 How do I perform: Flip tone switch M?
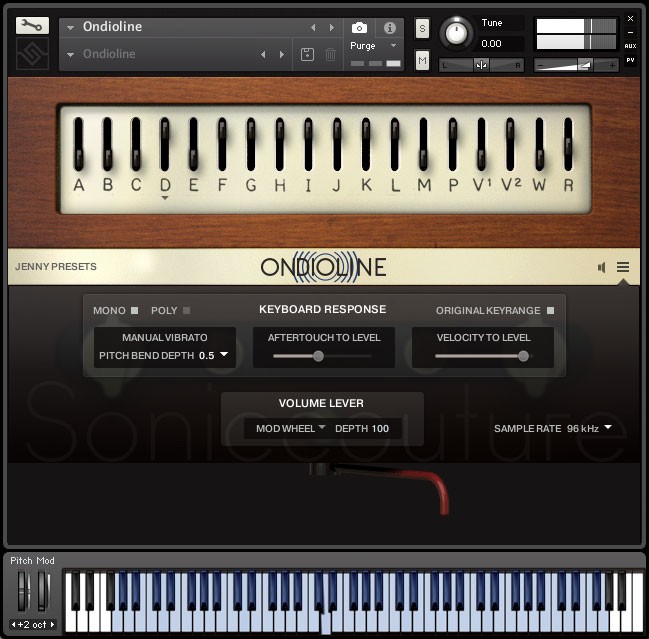[x=423, y=144]
